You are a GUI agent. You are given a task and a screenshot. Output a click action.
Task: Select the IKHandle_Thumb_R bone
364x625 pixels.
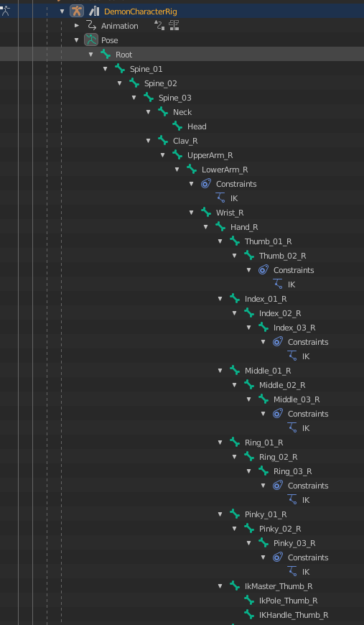294,615
